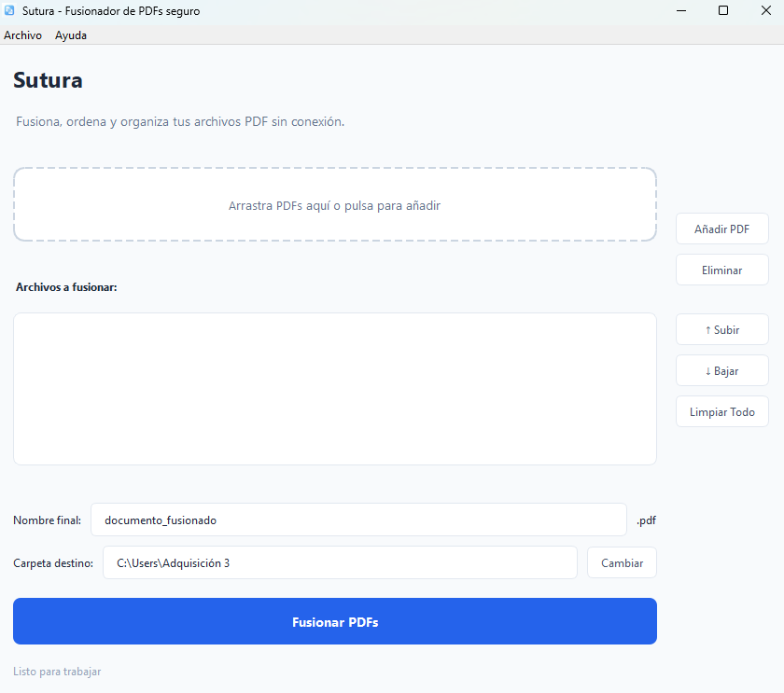The width and height of the screenshot is (784, 693).
Task: Click the large Sutura heading
Action: pos(48,80)
